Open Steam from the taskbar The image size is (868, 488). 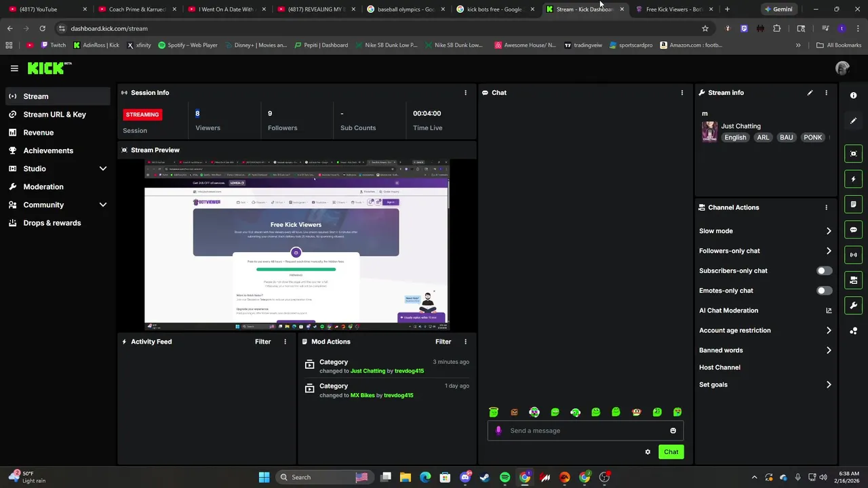tap(485, 477)
